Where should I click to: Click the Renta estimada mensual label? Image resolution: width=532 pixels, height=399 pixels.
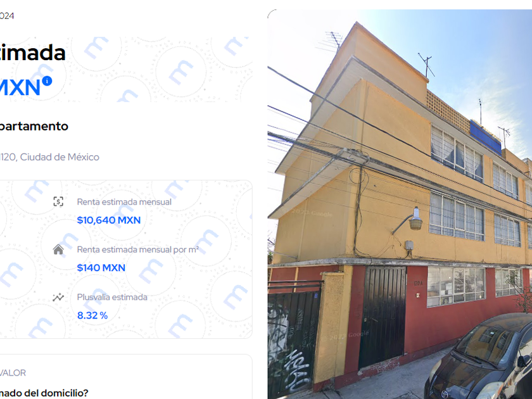tap(124, 202)
